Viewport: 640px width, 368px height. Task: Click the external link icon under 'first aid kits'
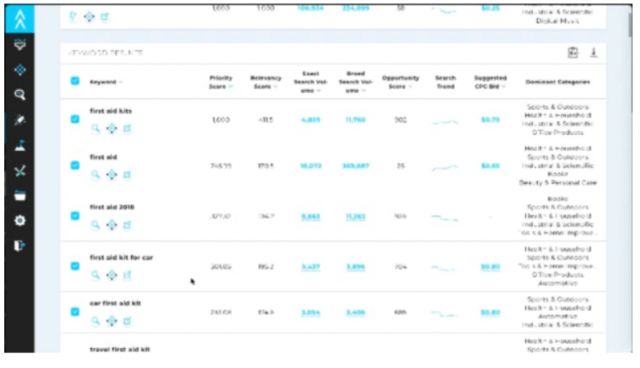pos(127,129)
